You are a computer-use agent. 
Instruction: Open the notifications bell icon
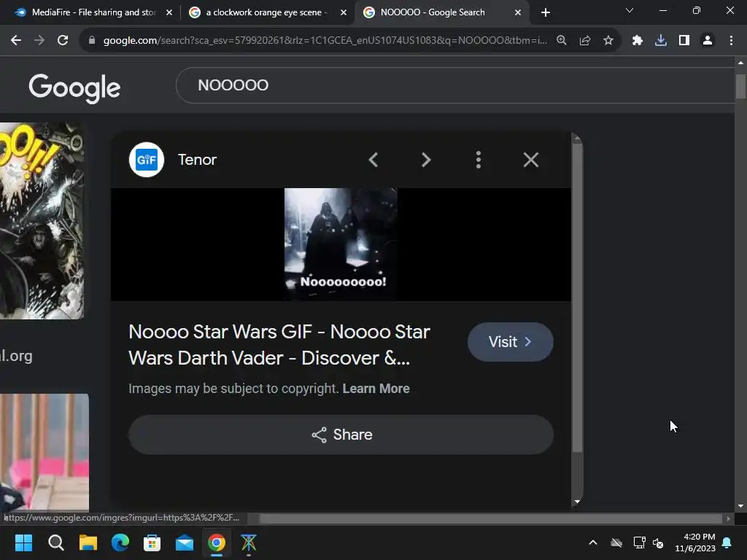coord(727,542)
